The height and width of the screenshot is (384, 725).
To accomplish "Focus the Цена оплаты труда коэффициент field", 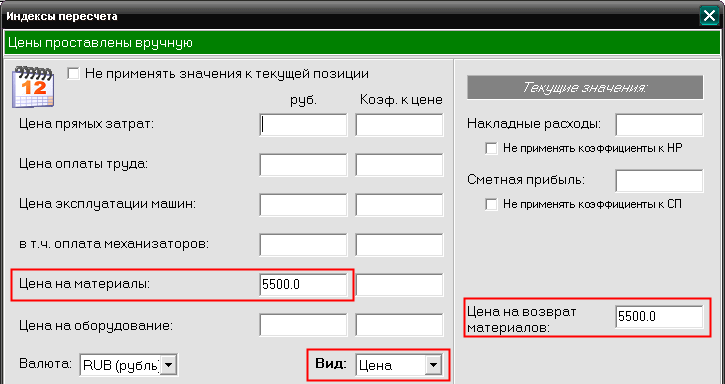I will (399, 165).
